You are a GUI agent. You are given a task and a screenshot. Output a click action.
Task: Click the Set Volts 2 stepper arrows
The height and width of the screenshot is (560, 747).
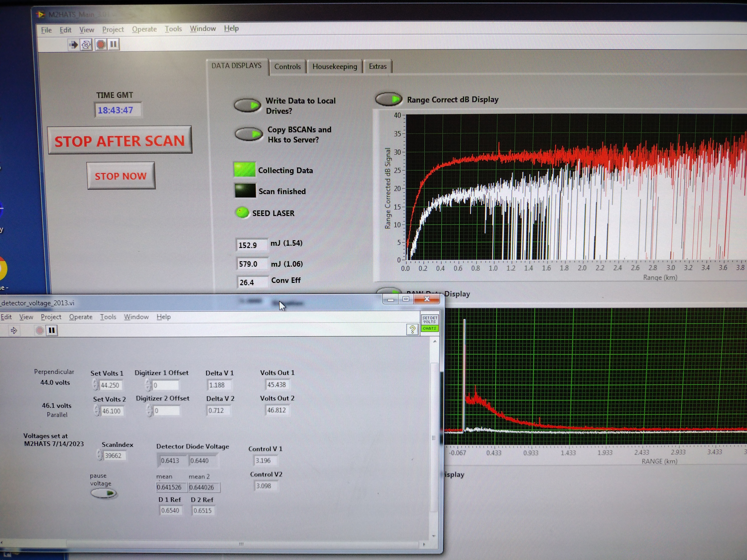point(97,410)
